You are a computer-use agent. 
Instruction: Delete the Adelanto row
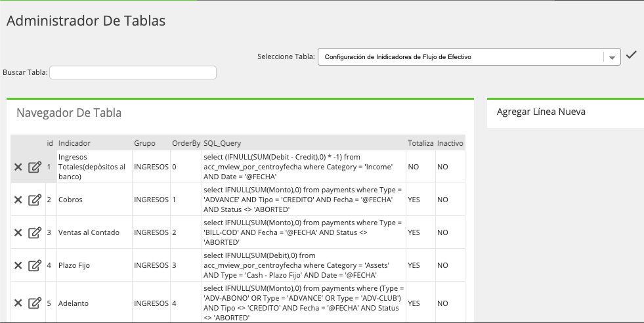point(18,303)
